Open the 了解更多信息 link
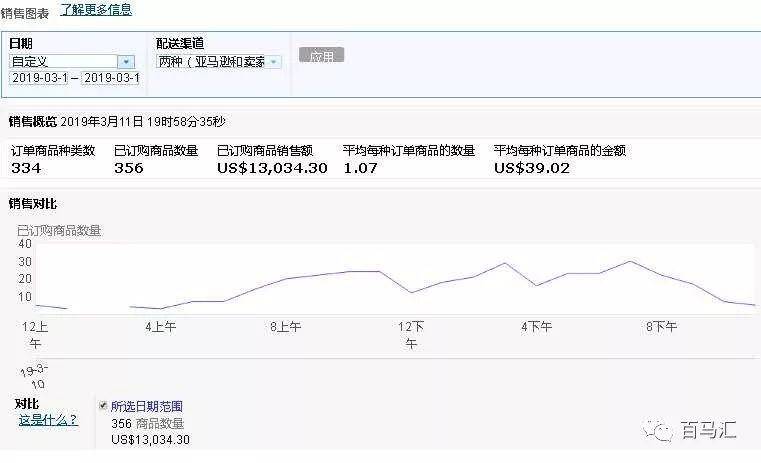Viewport: 761px width, 463px height. click(x=96, y=10)
